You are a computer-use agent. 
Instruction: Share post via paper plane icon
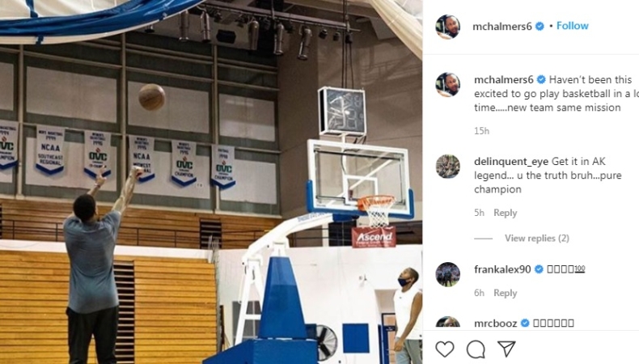pyautogui.click(x=506, y=349)
